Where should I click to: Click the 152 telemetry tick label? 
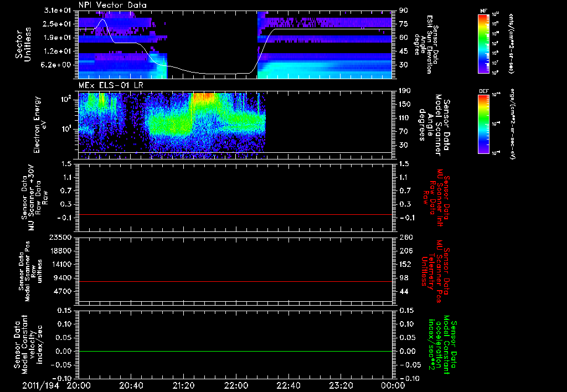(405, 264)
